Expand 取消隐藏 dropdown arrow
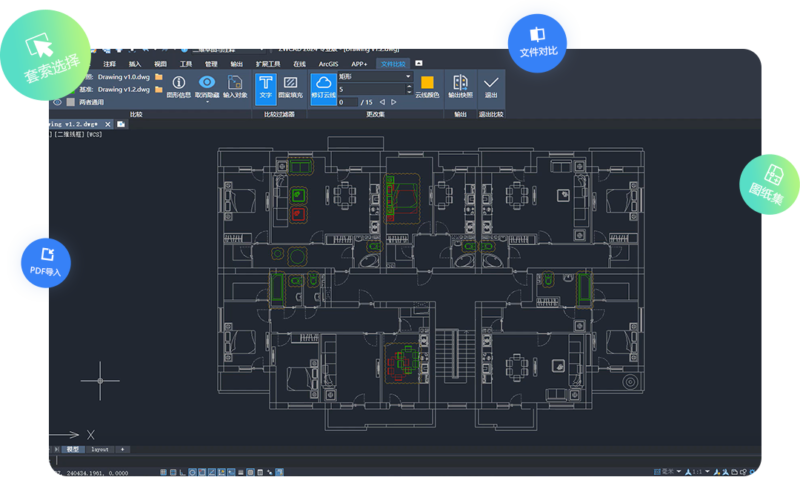This screenshot has width=800, height=497. click(207, 102)
